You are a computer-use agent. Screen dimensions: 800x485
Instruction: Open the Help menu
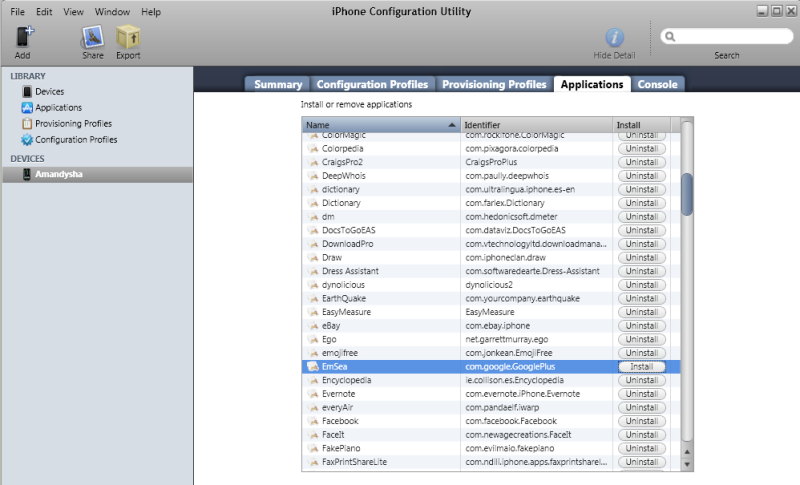(x=151, y=12)
